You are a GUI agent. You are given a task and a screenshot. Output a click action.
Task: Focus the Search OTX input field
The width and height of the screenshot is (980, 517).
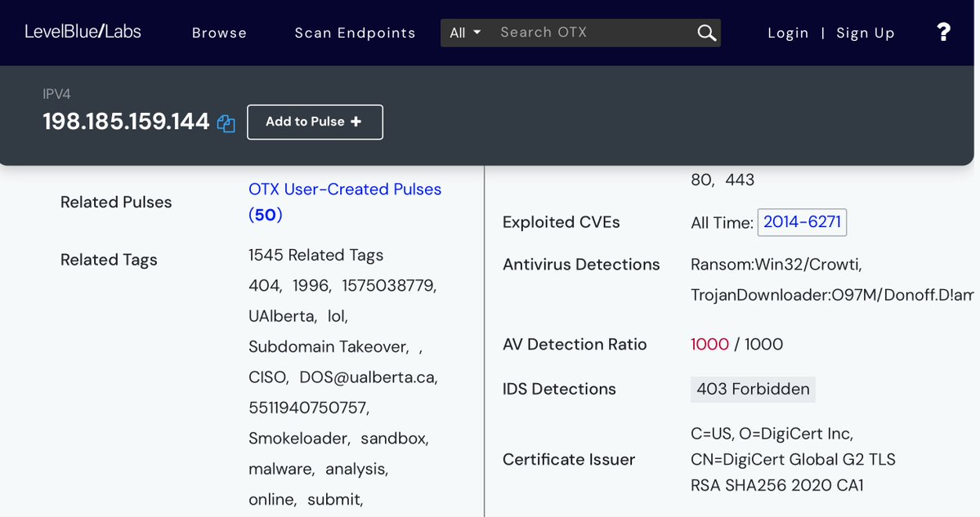[x=593, y=33]
